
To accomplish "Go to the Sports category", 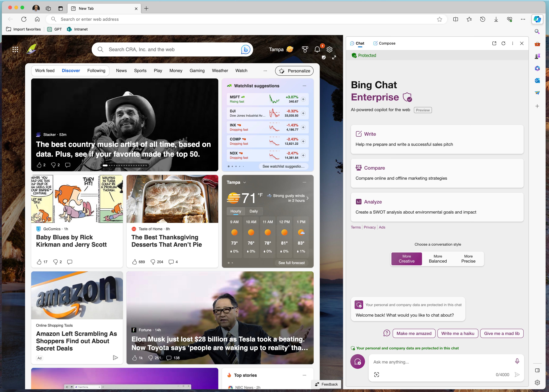I will pyautogui.click(x=140, y=71).
